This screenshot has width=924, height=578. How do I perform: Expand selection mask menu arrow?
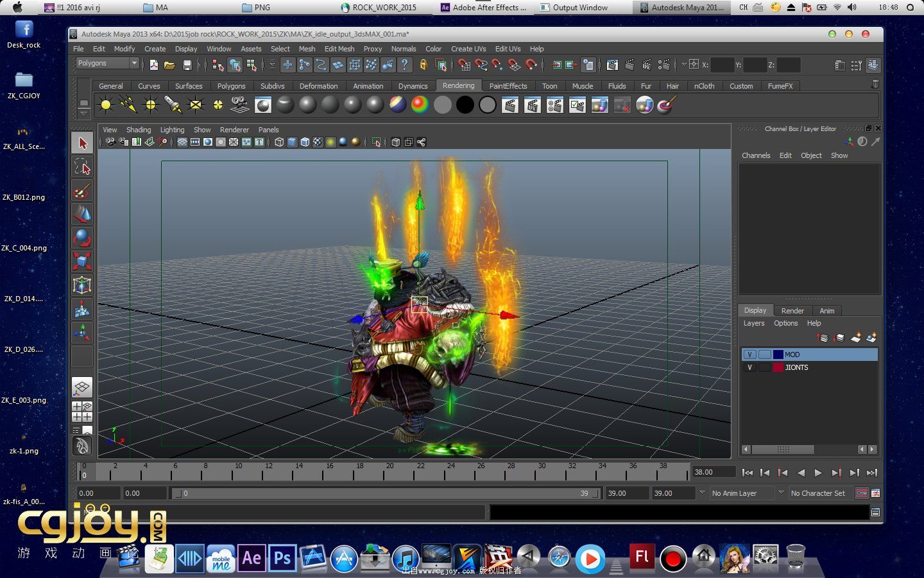pos(272,65)
